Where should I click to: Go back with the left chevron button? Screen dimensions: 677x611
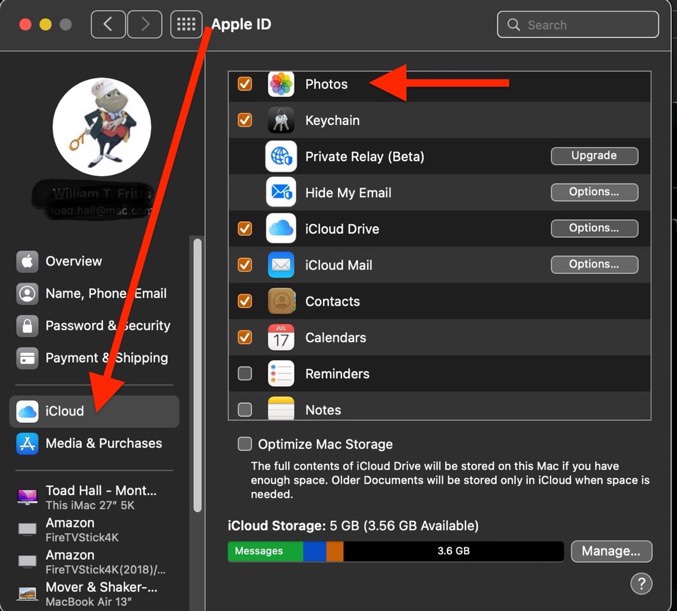point(108,24)
